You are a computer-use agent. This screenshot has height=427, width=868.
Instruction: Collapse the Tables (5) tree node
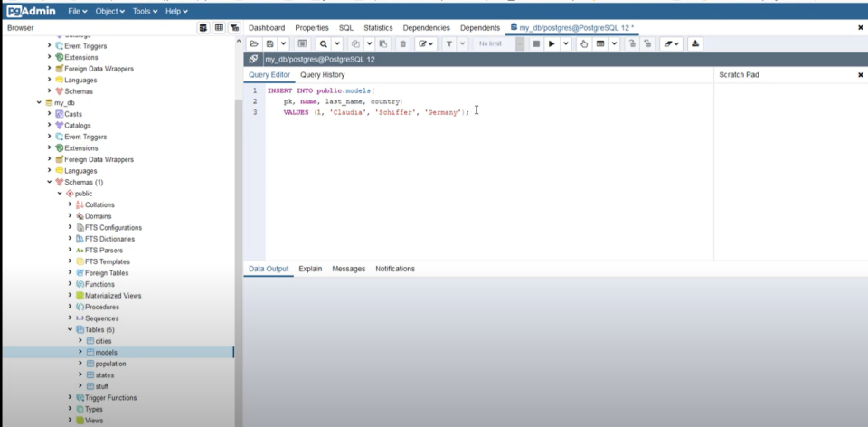click(71, 330)
